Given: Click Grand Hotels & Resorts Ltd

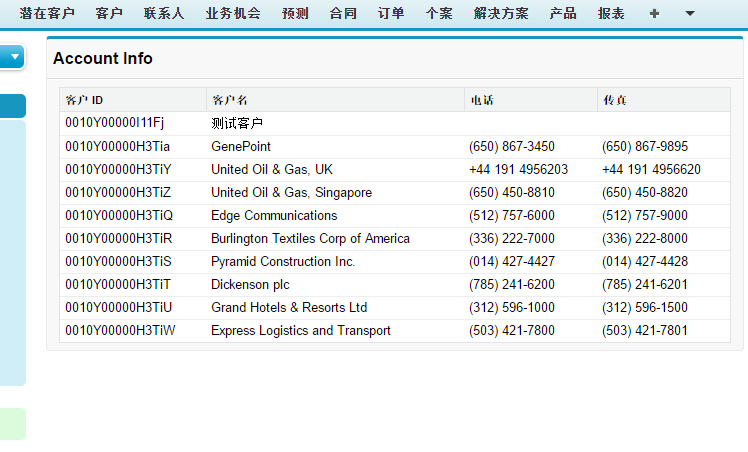Looking at the screenshot, I should [x=289, y=308].
